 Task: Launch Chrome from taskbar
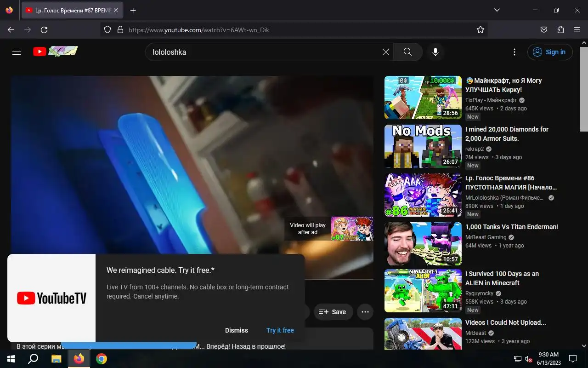[x=102, y=359]
